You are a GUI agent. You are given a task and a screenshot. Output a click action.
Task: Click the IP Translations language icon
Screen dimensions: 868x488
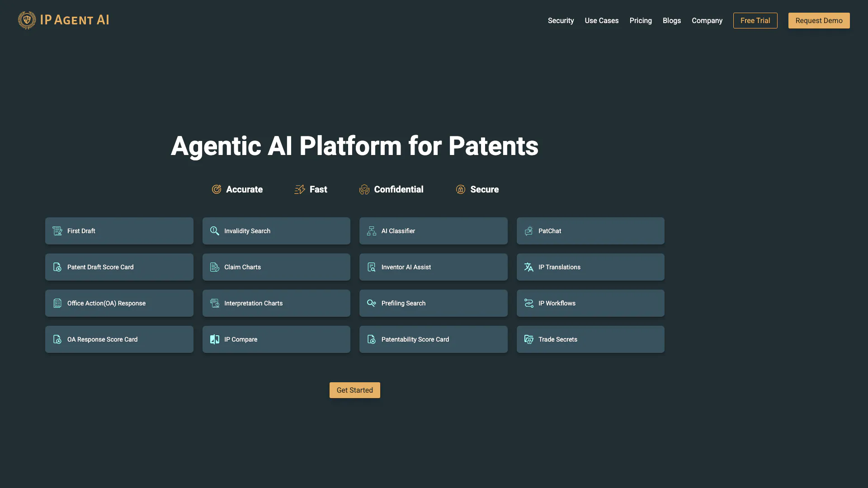point(528,267)
